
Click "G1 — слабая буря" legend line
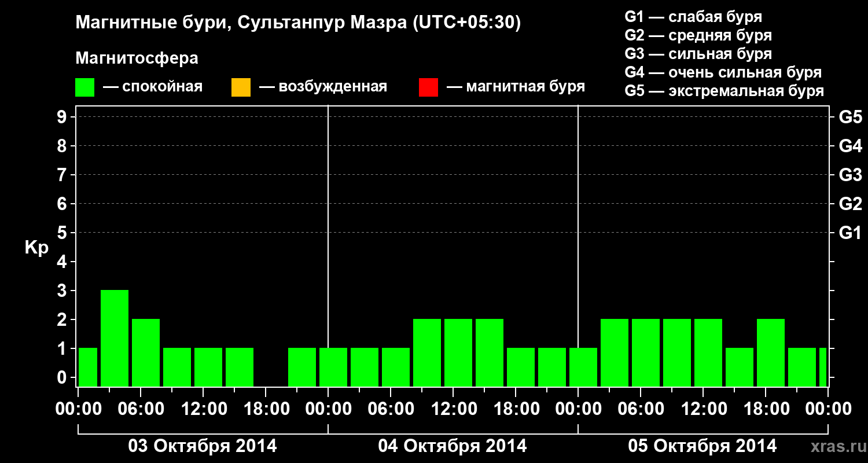pyautogui.click(x=693, y=17)
